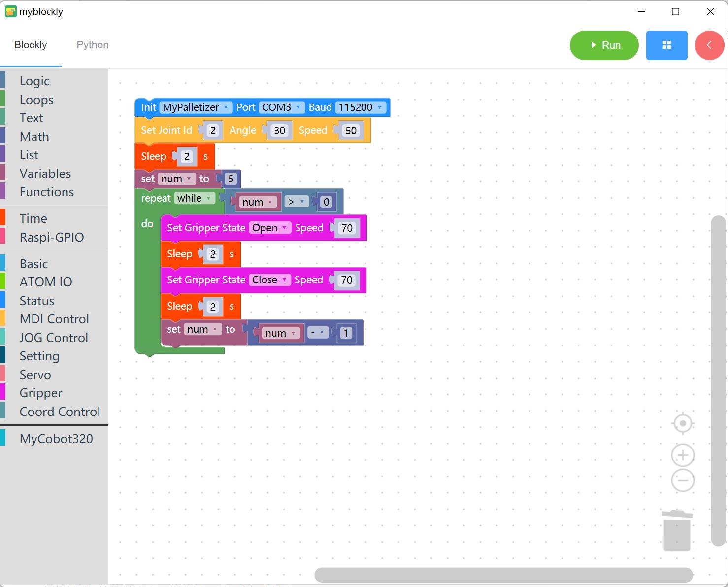The width and height of the screenshot is (728, 587).
Task: Click Sleep value after Open gripper block
Action: 213,254
